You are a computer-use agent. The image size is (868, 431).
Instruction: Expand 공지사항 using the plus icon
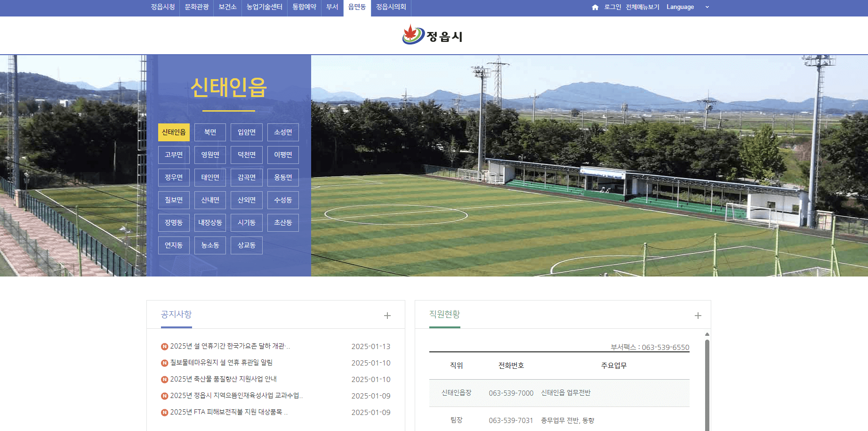pyautogui.click(x=387, y=315)
